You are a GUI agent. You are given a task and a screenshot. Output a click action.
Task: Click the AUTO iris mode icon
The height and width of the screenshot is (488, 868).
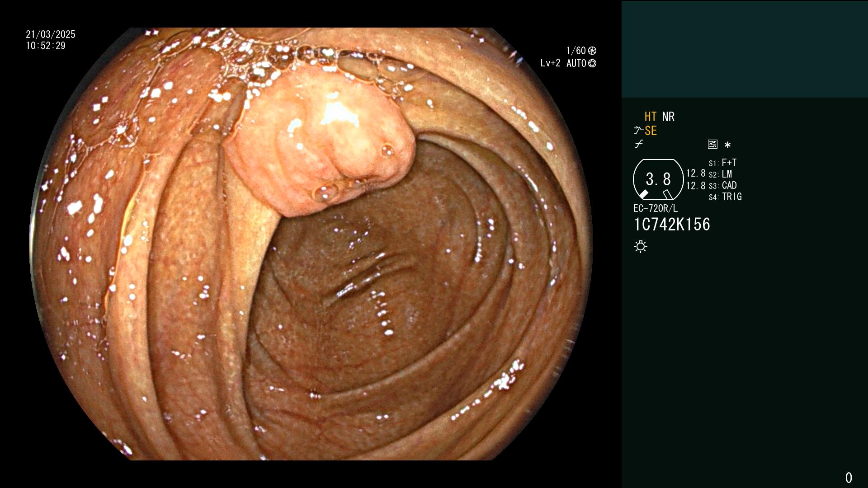coord(592,63)
